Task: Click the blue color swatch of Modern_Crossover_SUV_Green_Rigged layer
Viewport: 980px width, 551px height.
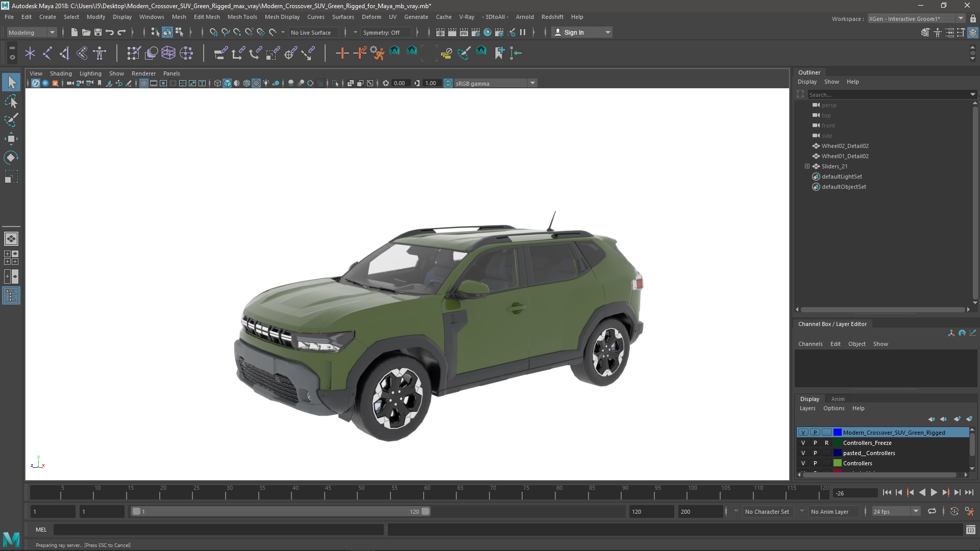Action: (x=837, y=433)
